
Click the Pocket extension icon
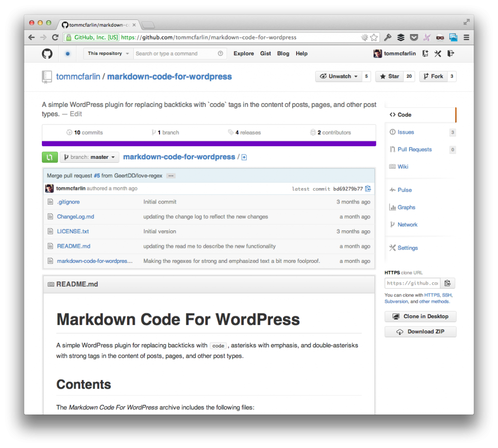coord(414,37)
